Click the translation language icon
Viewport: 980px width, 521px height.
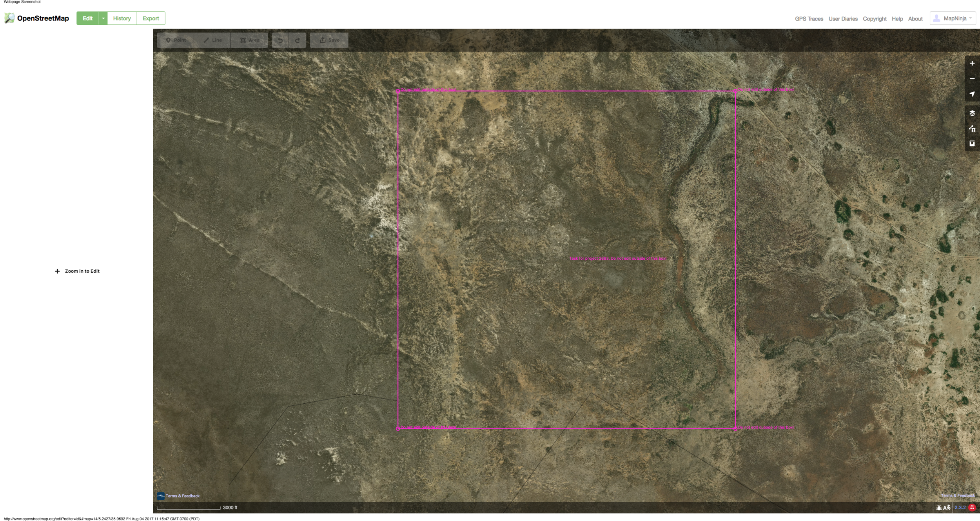pos(947,508)
